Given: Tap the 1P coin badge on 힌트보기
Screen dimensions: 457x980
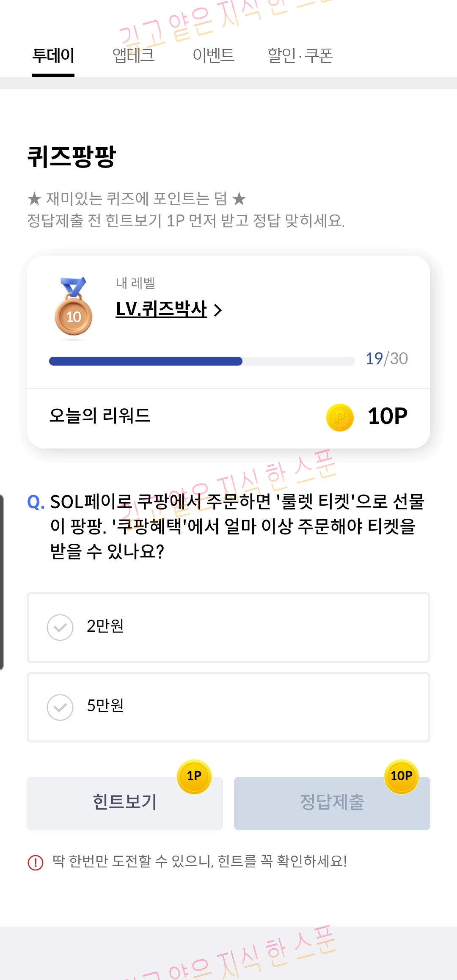Looking at the screenshot, I should pyautogui.click(x=194, y=776).
